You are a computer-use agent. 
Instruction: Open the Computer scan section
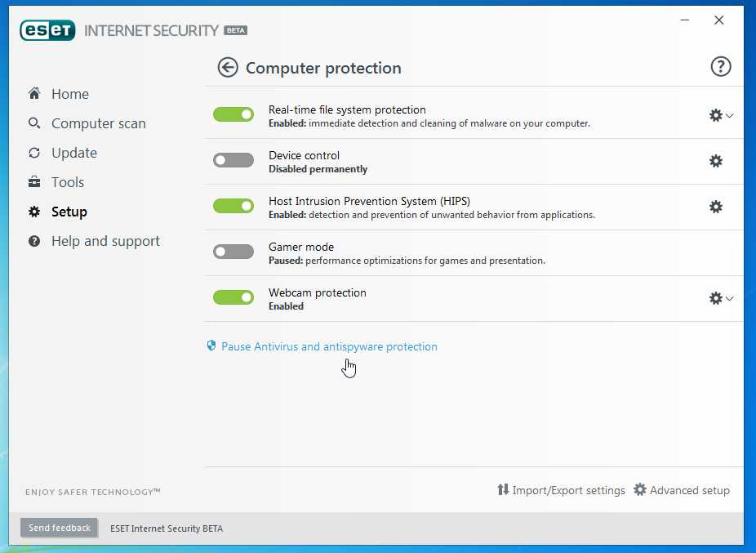[x=98, y=123]
